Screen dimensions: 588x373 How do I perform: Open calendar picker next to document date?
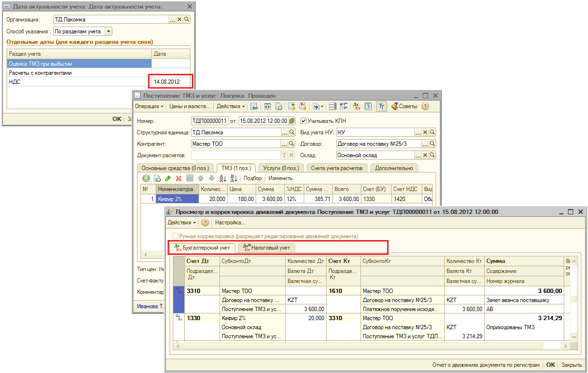[292, 121]
